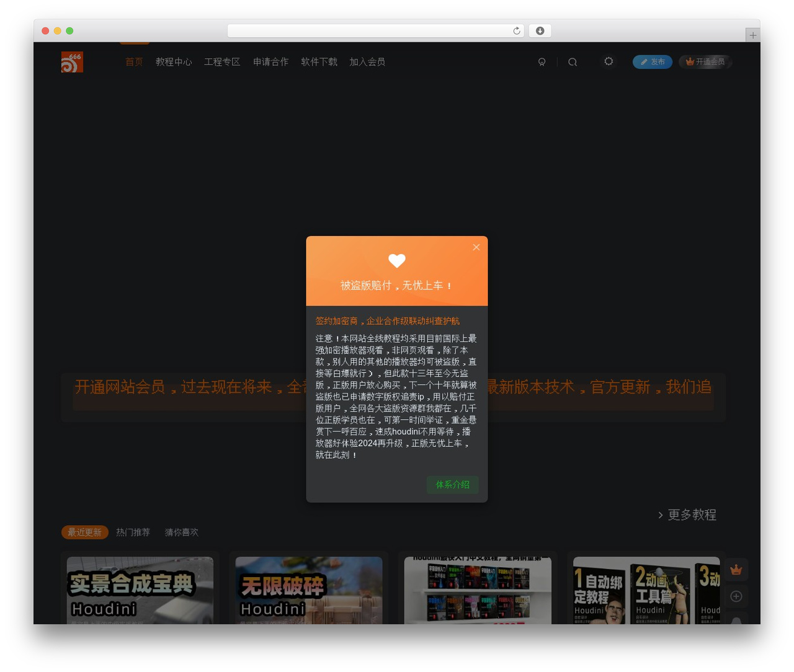The height and width of the screenshot is (672, 794).
Task: Click the site logo icon
Action: tap(72, 62)
